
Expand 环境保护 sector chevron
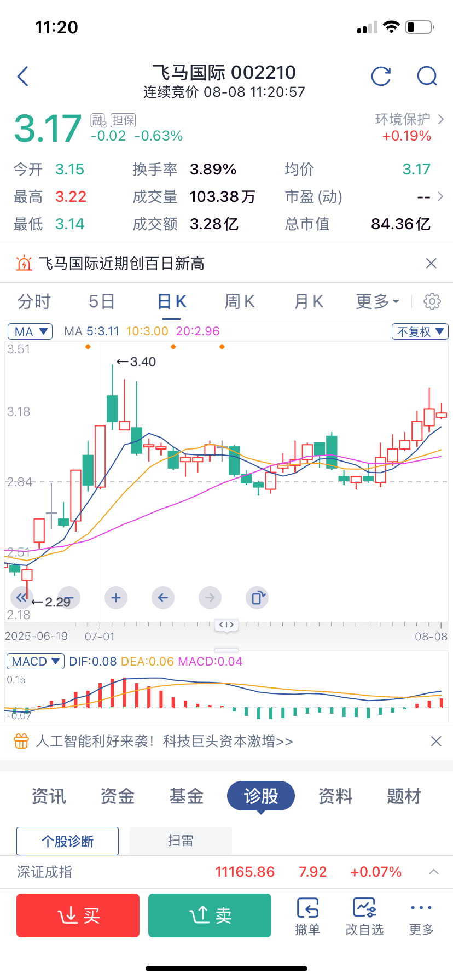click(x=441, y=119)
